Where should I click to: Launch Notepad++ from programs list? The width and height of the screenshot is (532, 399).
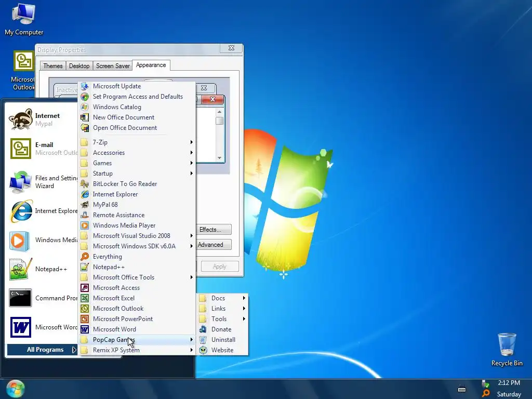coord(137,267)
